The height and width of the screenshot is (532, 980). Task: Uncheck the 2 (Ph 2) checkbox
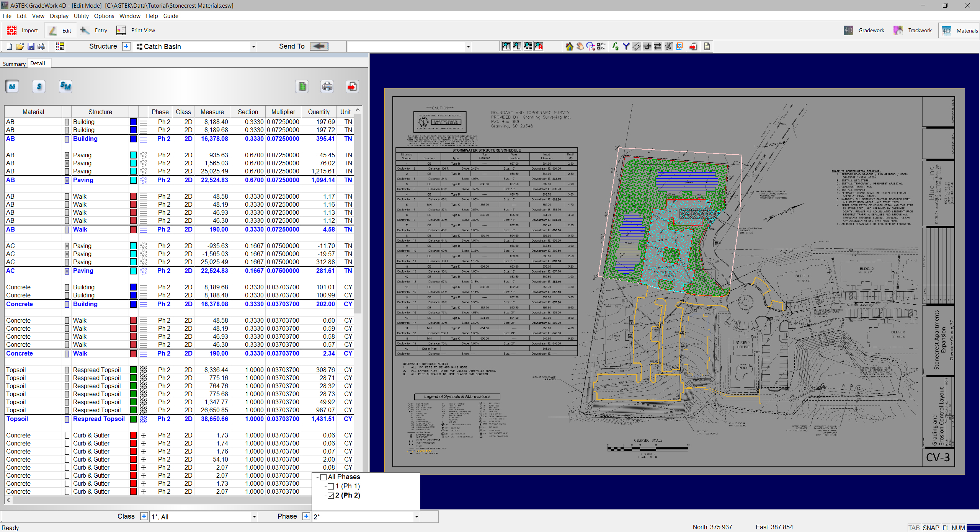(331, 496)
